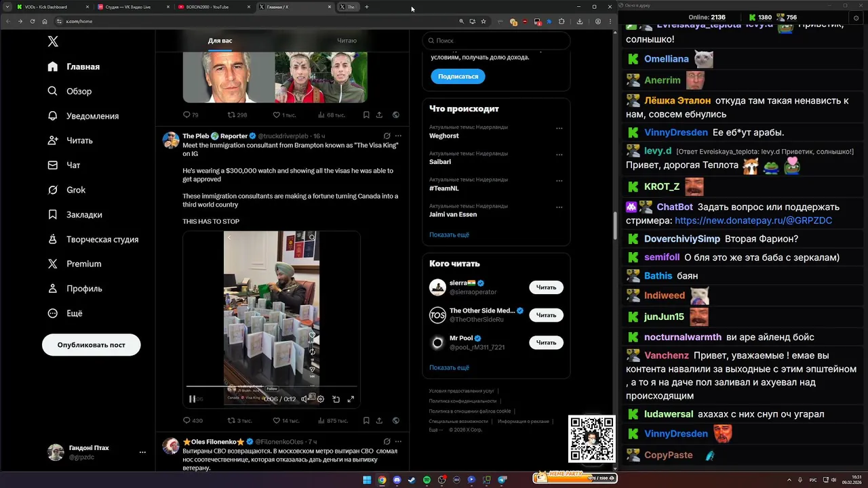Open Steam from the taskbar
The image size is (868, 488).
pos(412,480)
